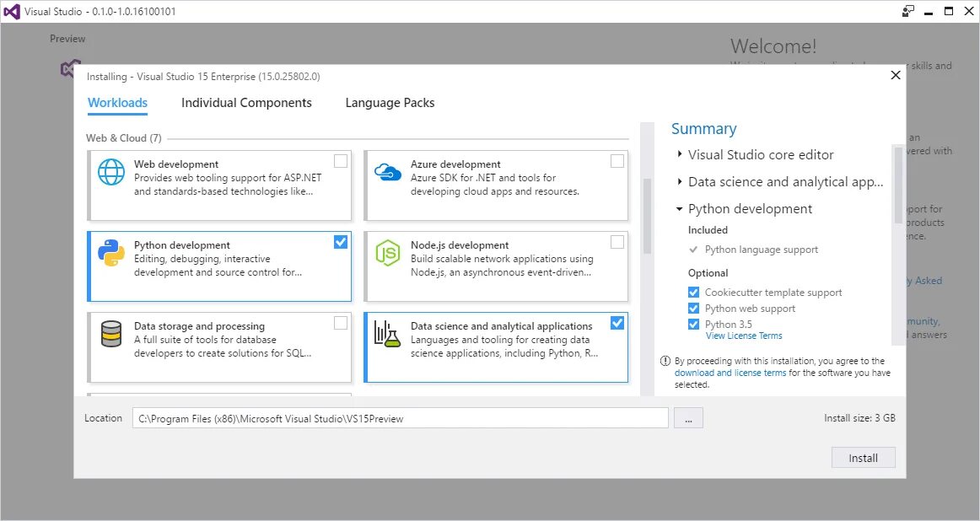Uncheck Python web support option
Image resolution: width=980 pixels, height=521 pixels.
[x=693, y=309]
